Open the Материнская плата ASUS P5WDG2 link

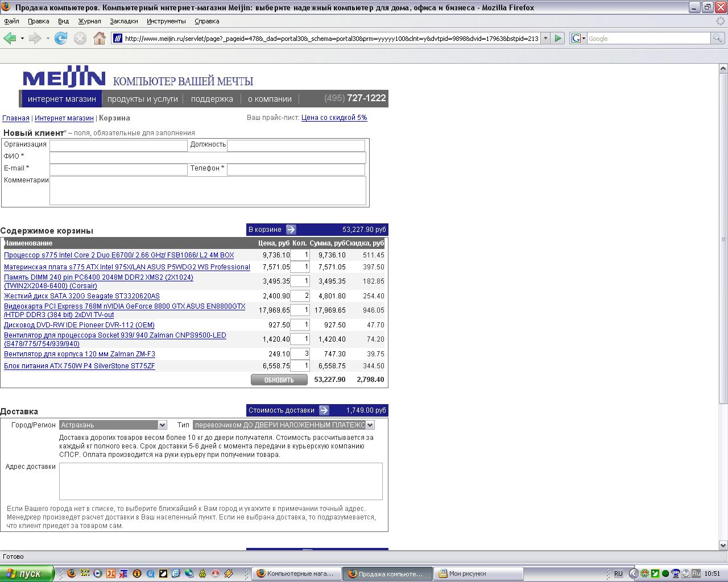127,267
